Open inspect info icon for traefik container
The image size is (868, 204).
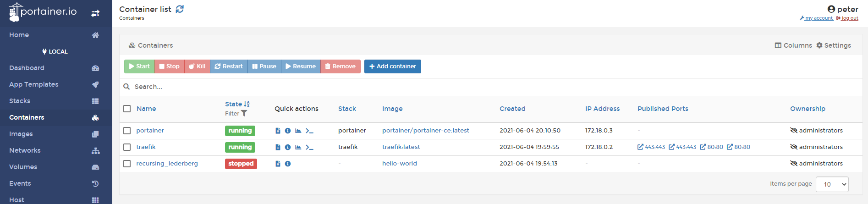288,147
